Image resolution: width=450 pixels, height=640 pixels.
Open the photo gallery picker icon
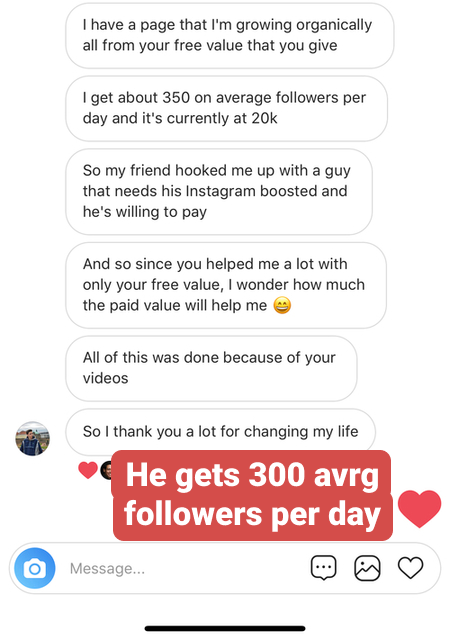pyautogui.click(x=367, y=568)
